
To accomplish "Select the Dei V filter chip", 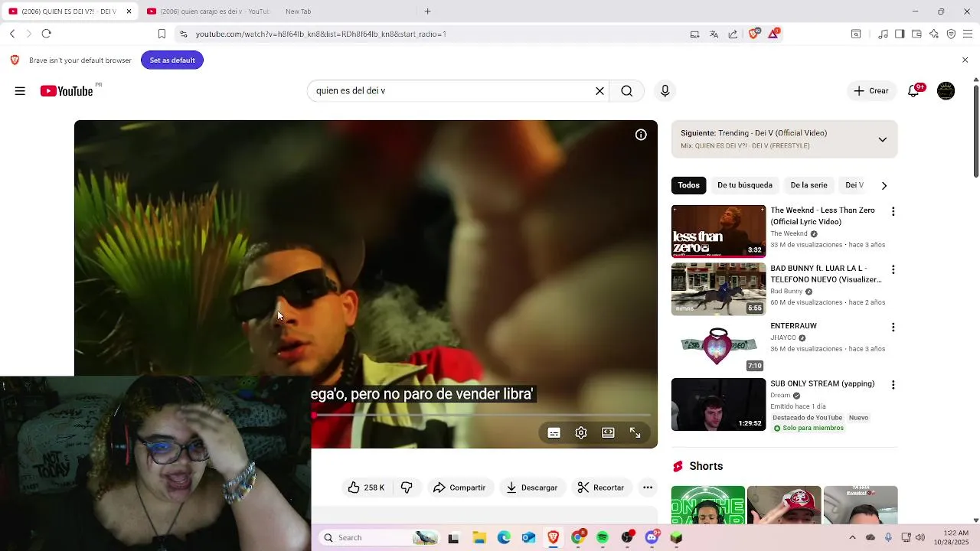I will click(x=854, y=185).
